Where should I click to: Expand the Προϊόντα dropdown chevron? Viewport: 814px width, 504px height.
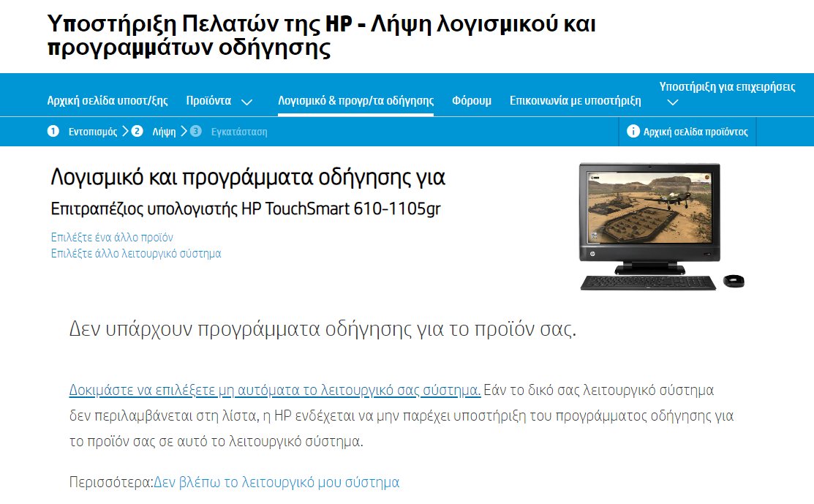pos(247,102)
